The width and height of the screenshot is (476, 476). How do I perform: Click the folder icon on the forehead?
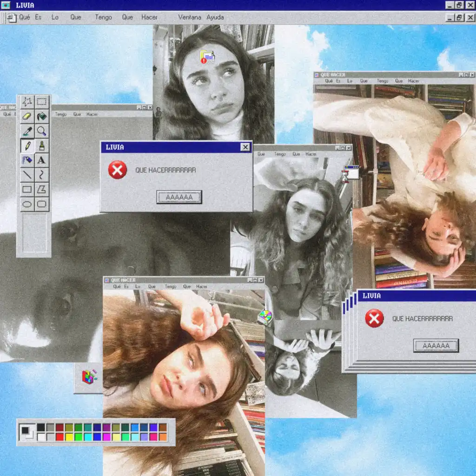[x=207, y=57]
